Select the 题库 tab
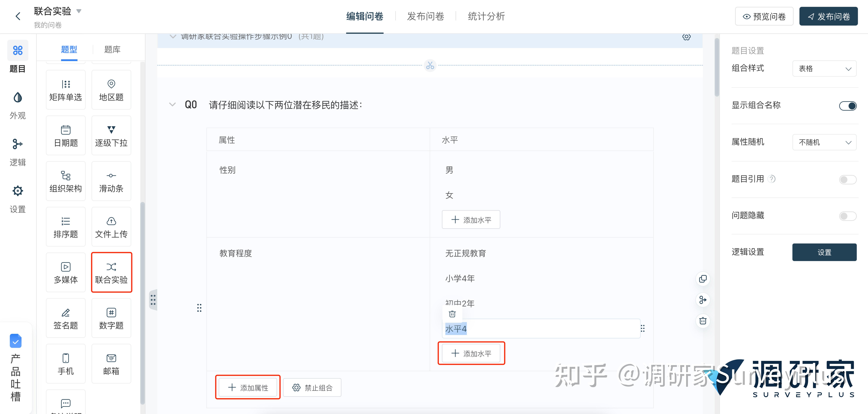Image resolution: width=868 pixels, height=414 pixels. (112, 50)
